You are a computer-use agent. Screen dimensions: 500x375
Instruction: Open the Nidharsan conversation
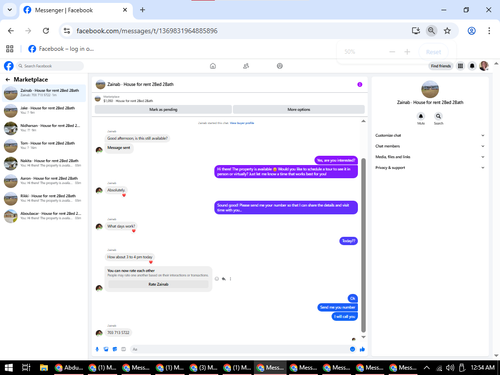(x=44, y=128)
